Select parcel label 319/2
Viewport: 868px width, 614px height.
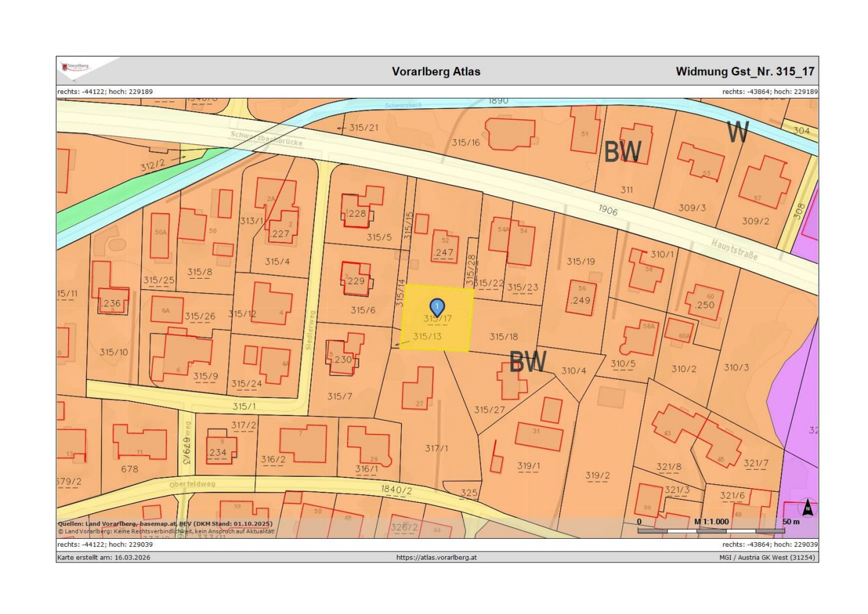click(597, 475)
